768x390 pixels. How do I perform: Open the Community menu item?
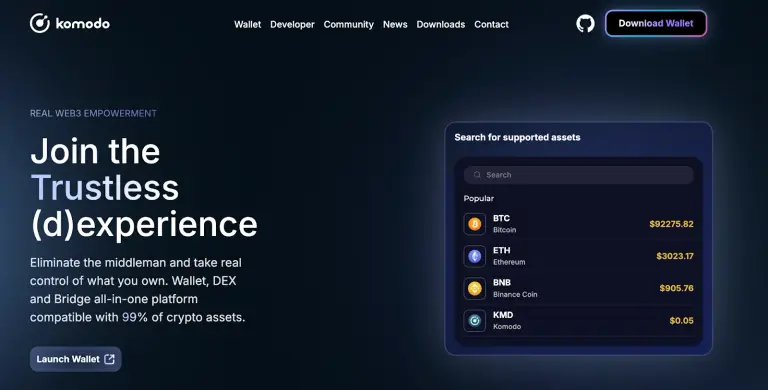(x=349, y=24)
